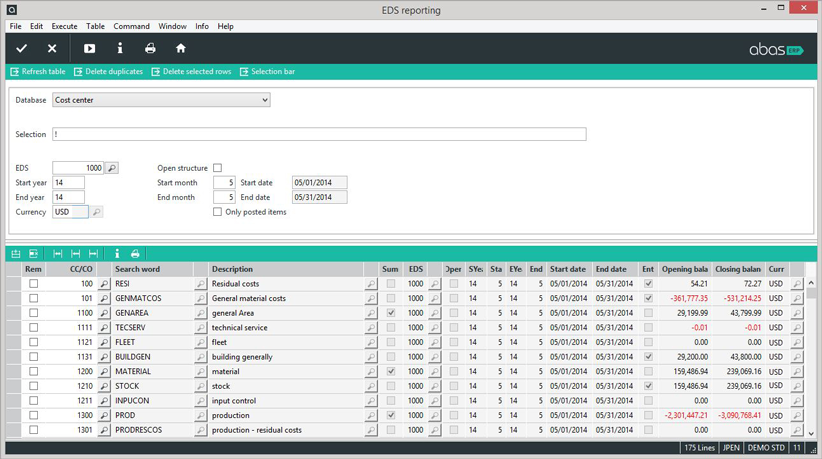
Task: Open the Database Cost center dropdown
Action: click(x=161, y=100)
